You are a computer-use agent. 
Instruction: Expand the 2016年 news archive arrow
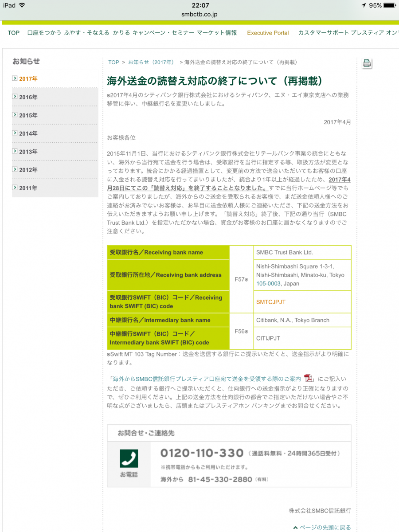(15, 96)
